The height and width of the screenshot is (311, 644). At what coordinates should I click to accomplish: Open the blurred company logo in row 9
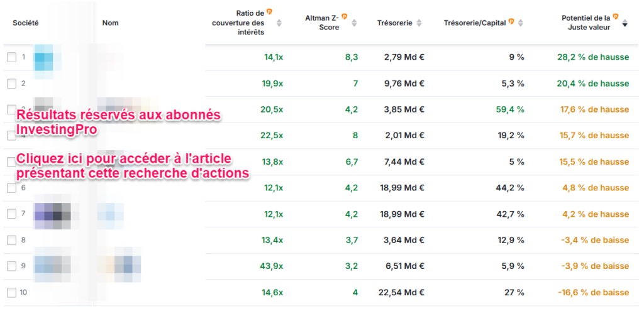click(x=52, y=266)
